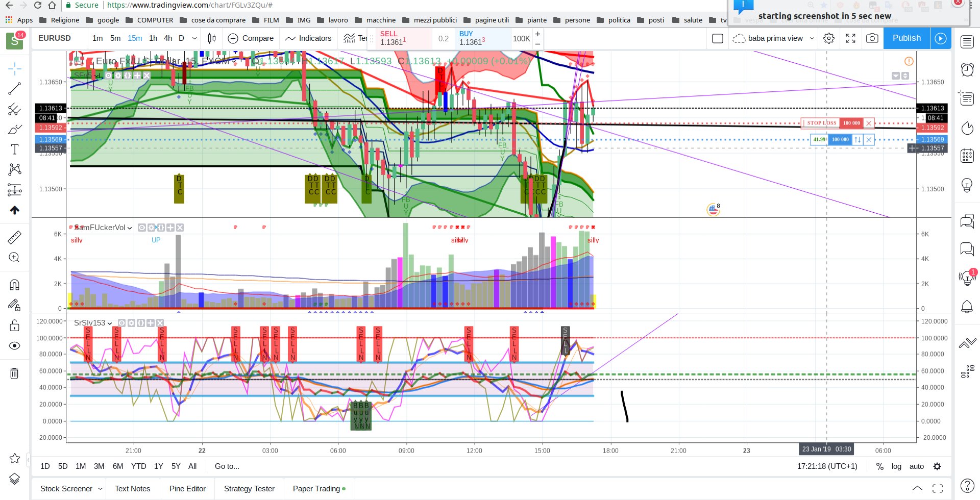Open the help question mark
This screenshot has height=500, width=980.
[x=967, y=485]
